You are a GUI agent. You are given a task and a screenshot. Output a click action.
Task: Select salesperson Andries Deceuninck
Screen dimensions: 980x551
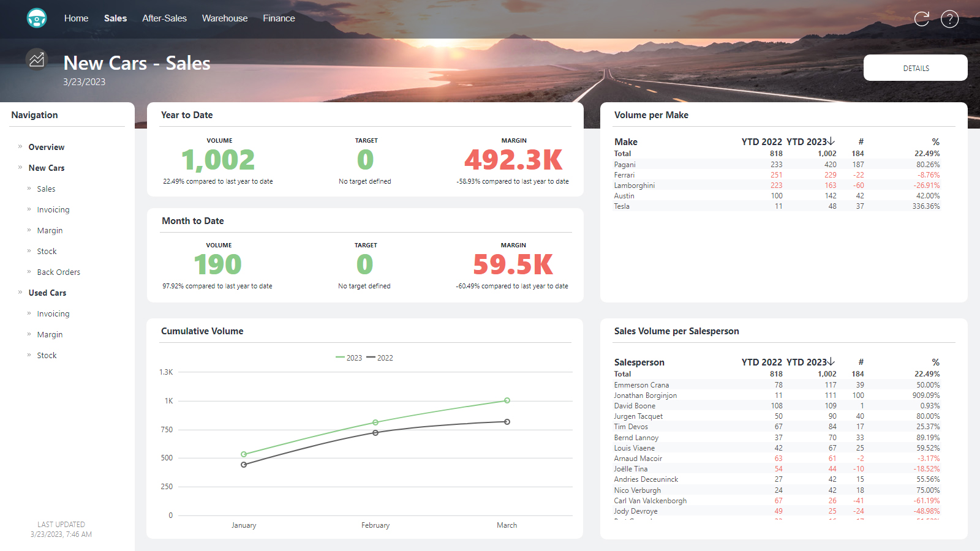(x=777, y=479)
